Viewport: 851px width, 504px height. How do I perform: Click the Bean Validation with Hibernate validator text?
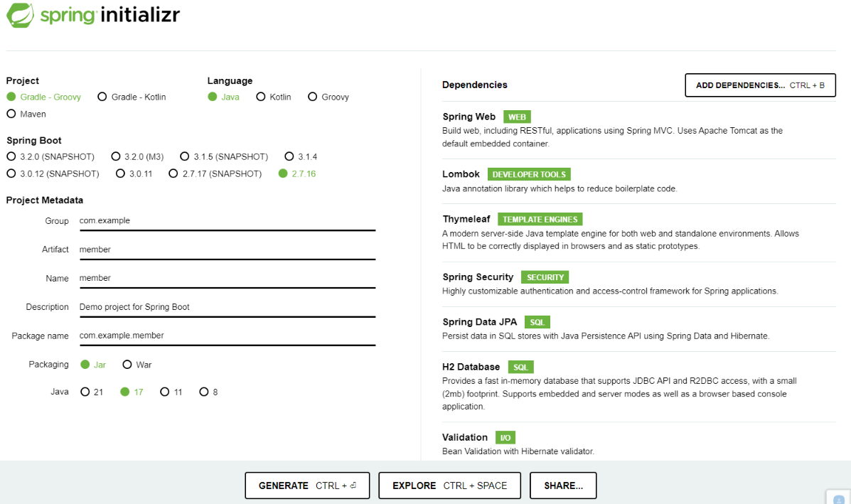[518, 451]
